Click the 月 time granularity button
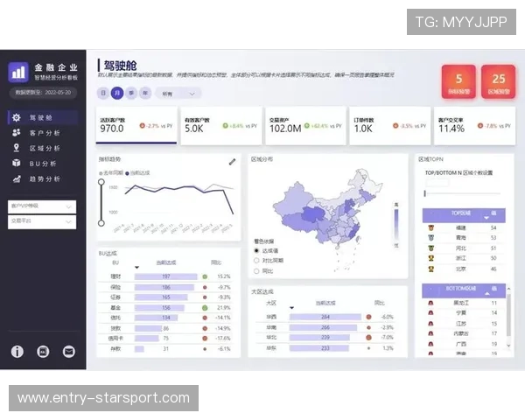The image size is (525, 420). [x=117, y=93]
